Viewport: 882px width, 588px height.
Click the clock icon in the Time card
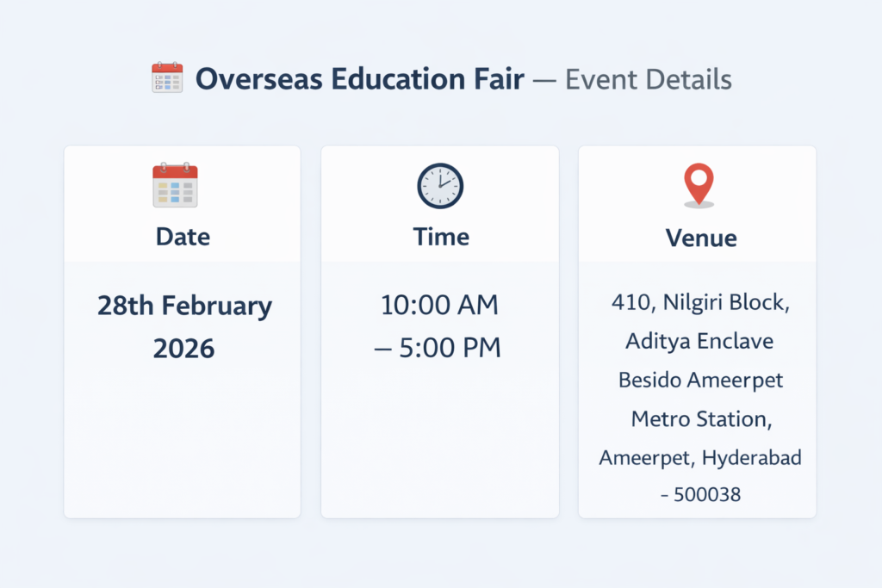click(440, 185)
